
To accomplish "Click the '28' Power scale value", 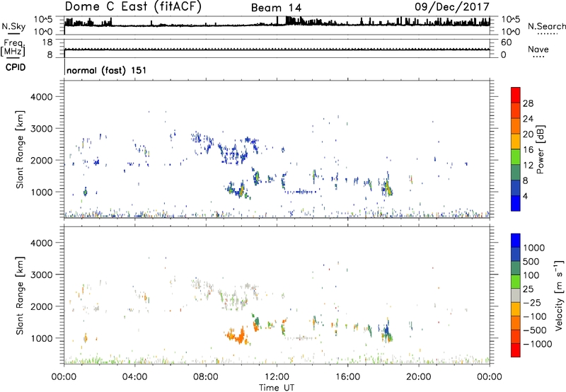I will pos(528,103).
